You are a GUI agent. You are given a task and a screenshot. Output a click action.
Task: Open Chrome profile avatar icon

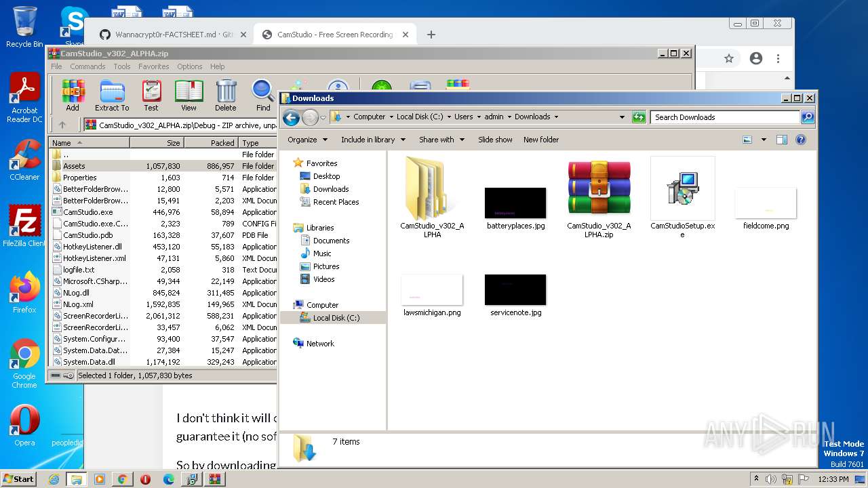tap(756, 59)
